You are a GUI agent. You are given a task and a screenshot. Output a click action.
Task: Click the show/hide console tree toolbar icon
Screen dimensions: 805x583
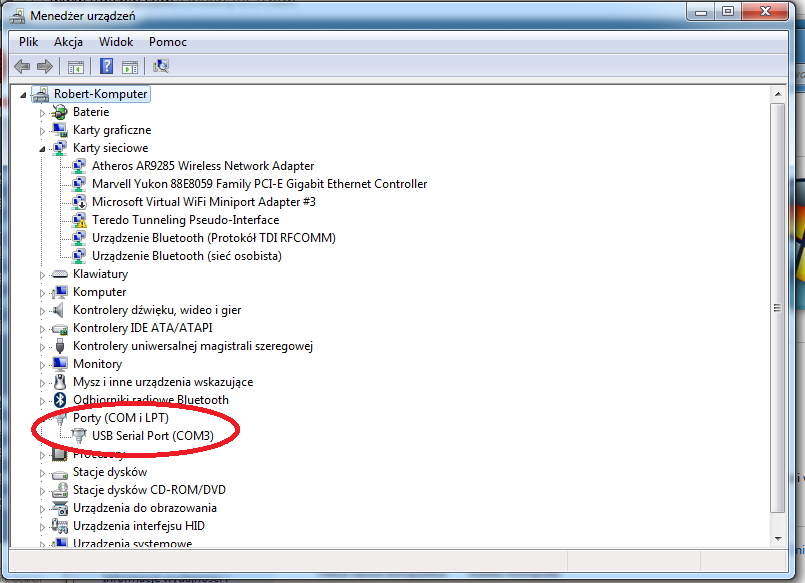[x=75, y=67]
